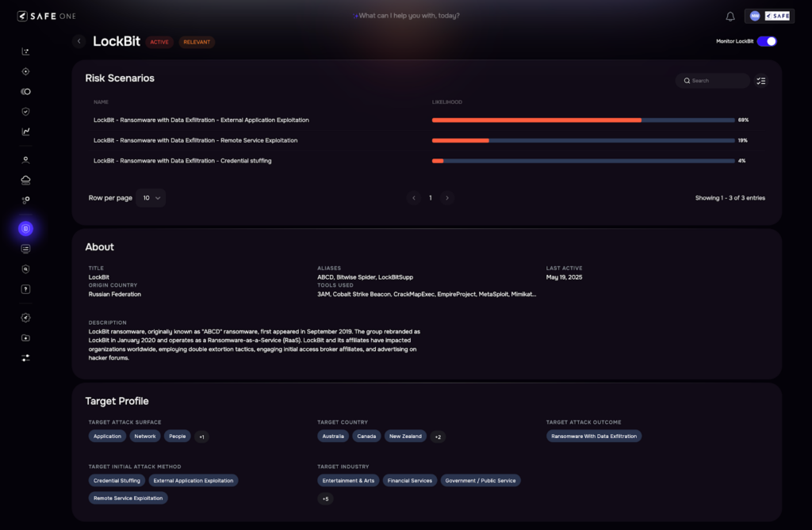Open the shield with magnifier sidebar icon
812x530 pixels.
[x=25, y=269]
